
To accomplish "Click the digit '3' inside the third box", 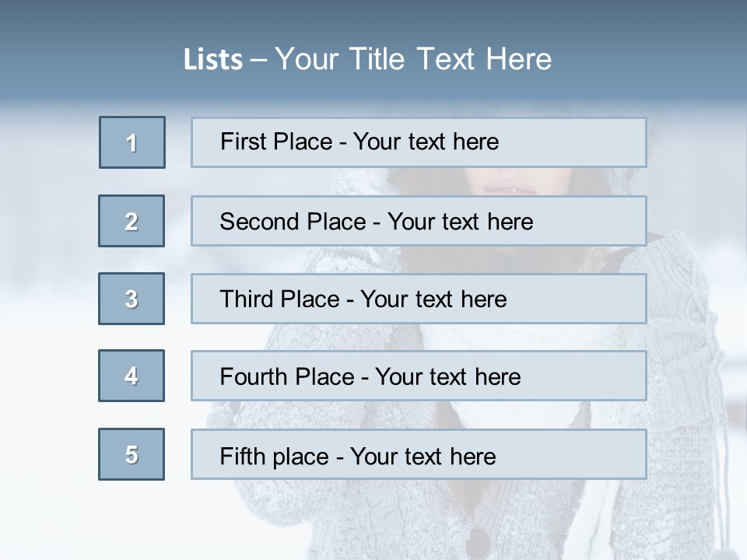I will click(132, 299).
